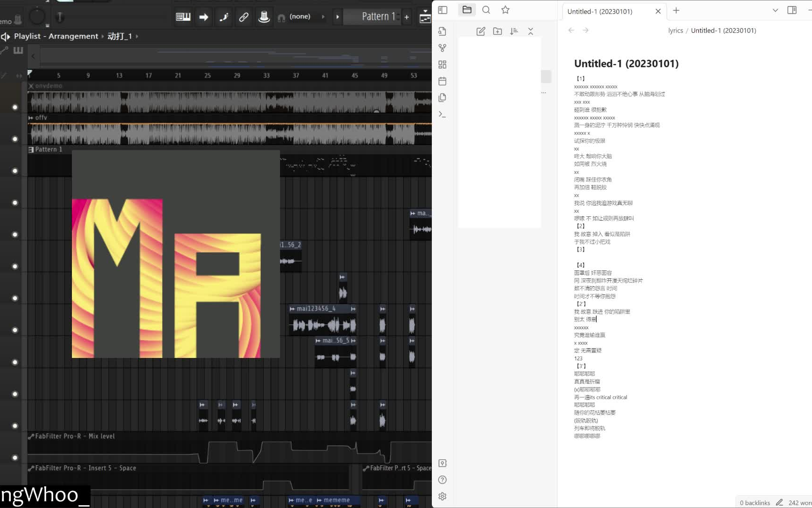Mute the onvdemo track

click(x=15, y=107)
